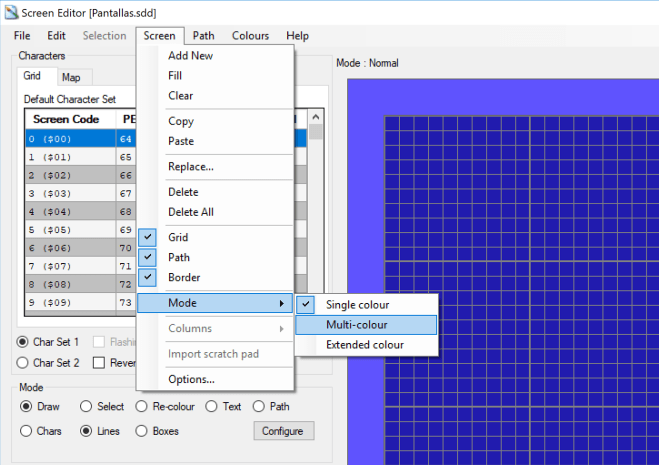The image size is (659, 465).
Task: Switch to the Map tab
Action: [71, 77]
